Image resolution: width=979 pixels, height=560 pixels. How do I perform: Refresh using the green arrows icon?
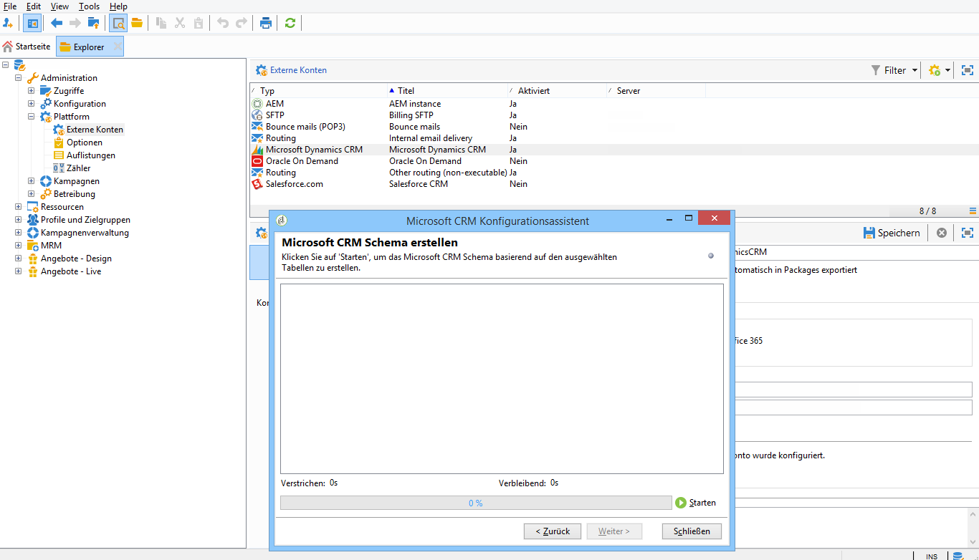[x=290, y=23]
